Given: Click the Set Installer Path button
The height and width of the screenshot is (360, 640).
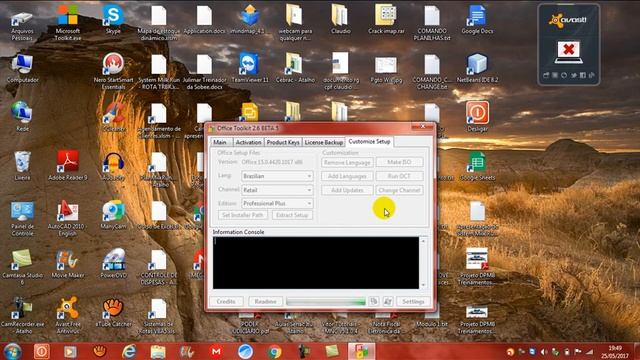Looking at the screenshot, I should point(242,215).
